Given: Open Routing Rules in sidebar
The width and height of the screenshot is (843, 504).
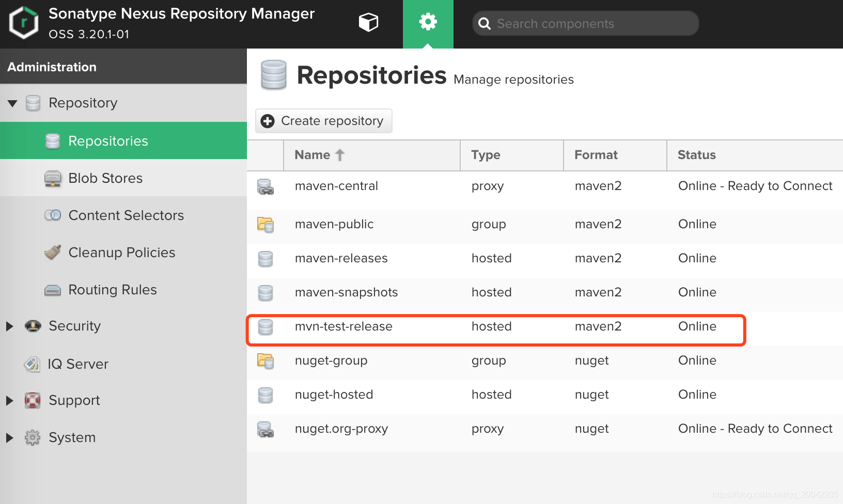Looking at the screenshot, I should [112, 290].
